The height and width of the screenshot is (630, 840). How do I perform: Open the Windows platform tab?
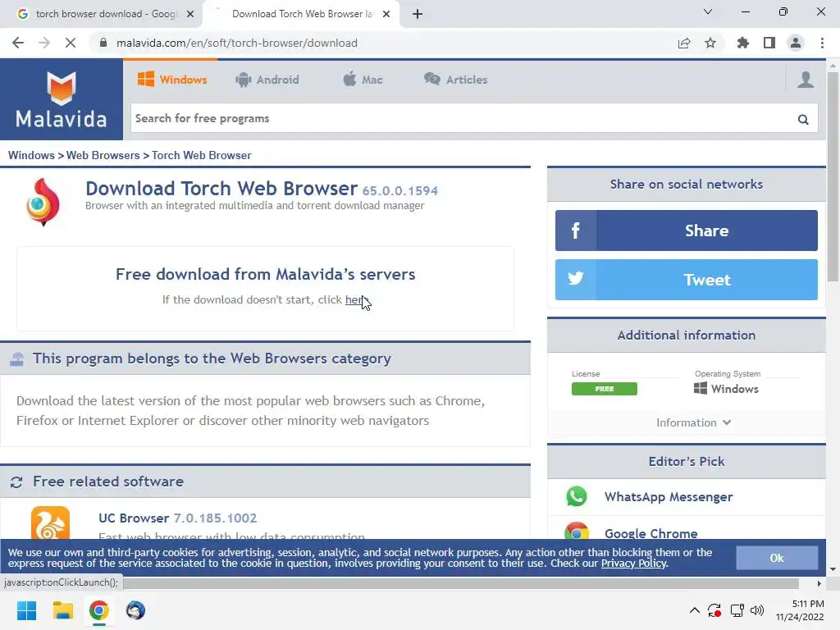[172, 80]
